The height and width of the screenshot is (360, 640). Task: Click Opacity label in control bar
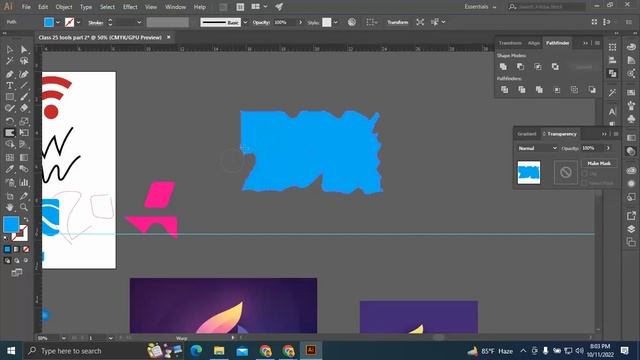(x=261, y=22)
